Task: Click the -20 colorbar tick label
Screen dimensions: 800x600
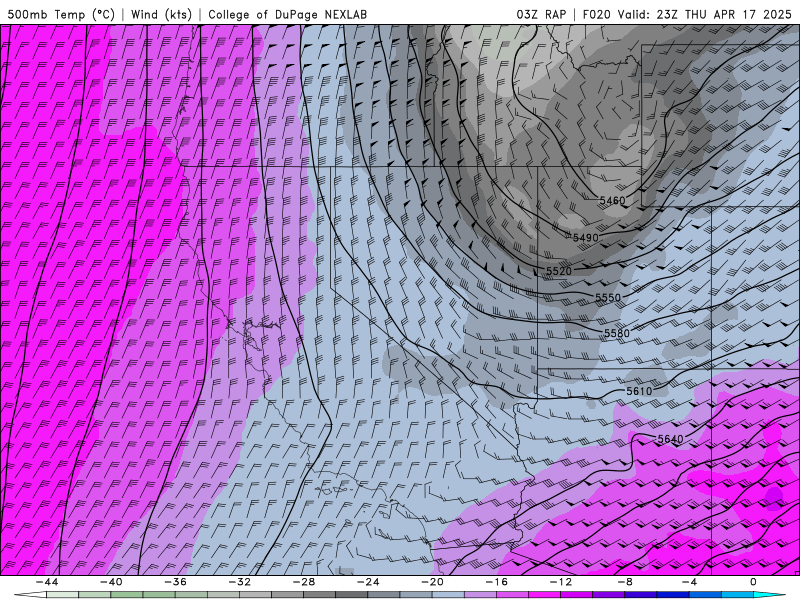Action: pyautogui.click(x=432, y=582)
